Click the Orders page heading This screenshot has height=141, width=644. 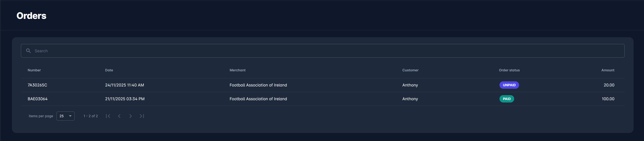click(31, 16)
